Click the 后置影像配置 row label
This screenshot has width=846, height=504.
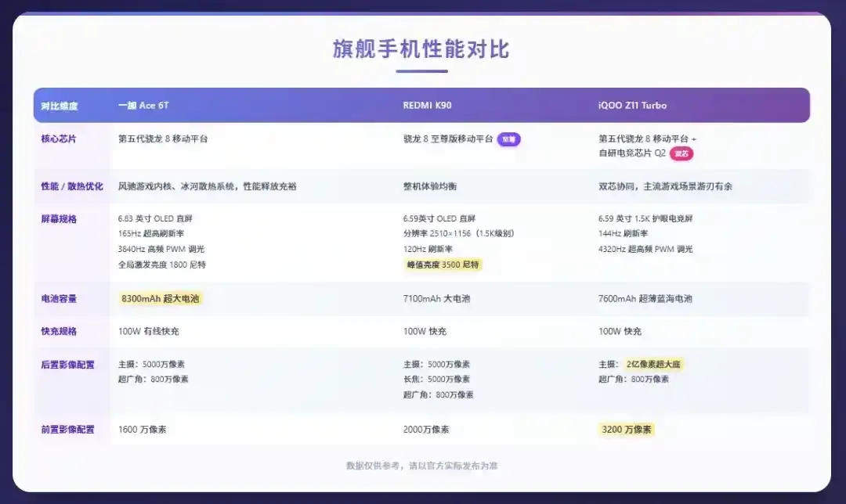(x=67, y=365)
